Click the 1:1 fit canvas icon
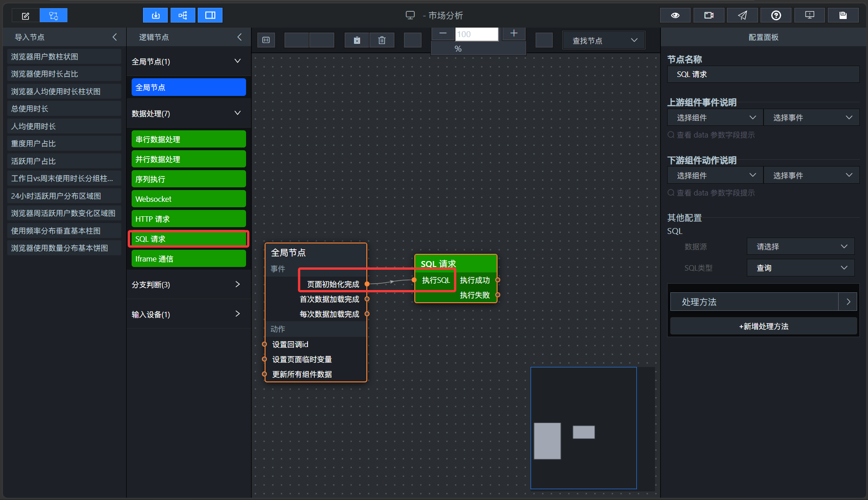Viewport: 868px width, 500px height. coord(266,40)
